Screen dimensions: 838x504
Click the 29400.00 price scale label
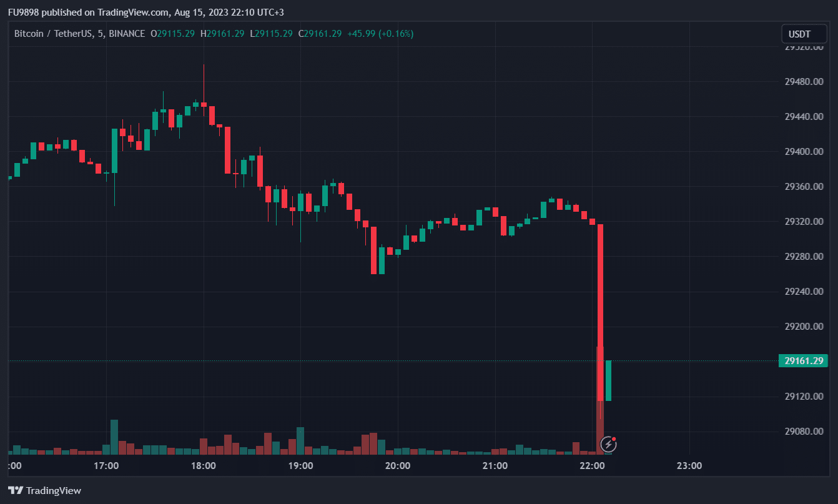pyautogui.click(x=803, y=152)
